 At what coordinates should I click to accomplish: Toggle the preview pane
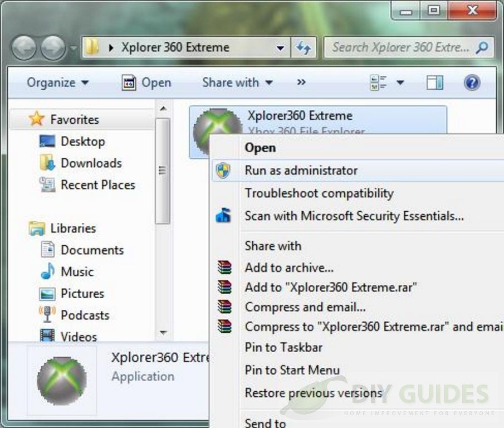click(x=435, y=82)
